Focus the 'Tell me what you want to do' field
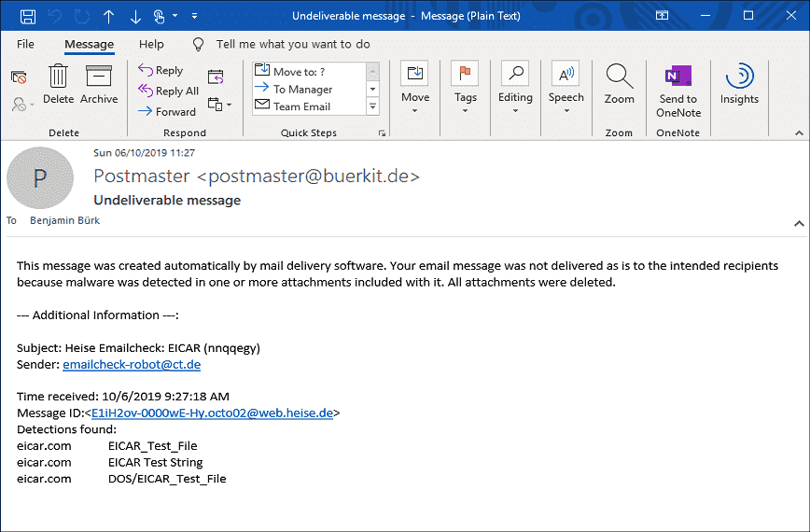This screenshot has width=810, height=532. coord(293,45)
